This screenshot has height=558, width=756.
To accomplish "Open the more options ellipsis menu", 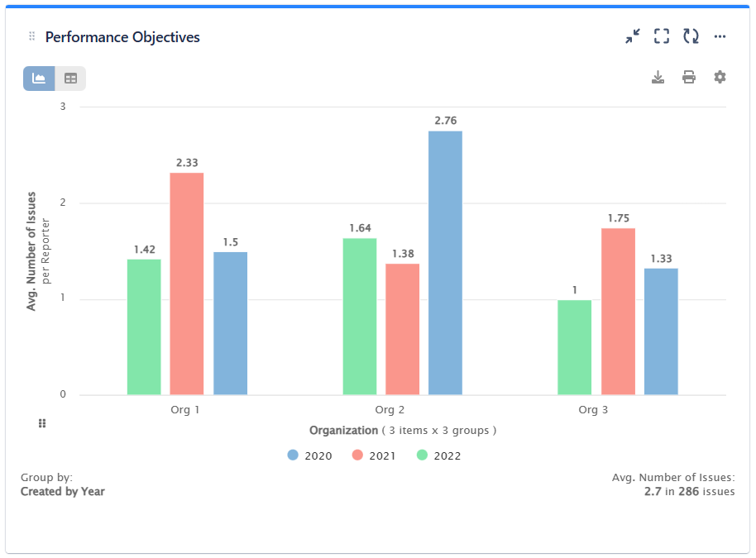I will click(x=720, y=36).
